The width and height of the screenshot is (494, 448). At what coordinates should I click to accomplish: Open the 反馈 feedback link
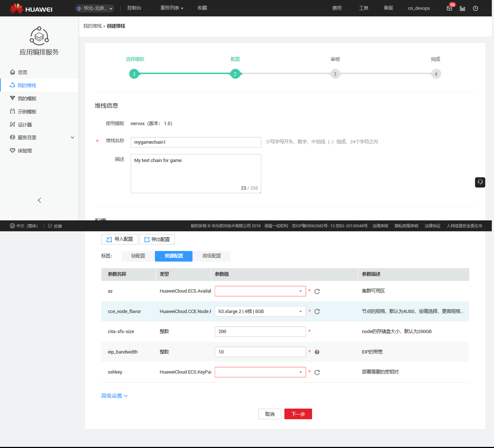(x=55, y=226)
